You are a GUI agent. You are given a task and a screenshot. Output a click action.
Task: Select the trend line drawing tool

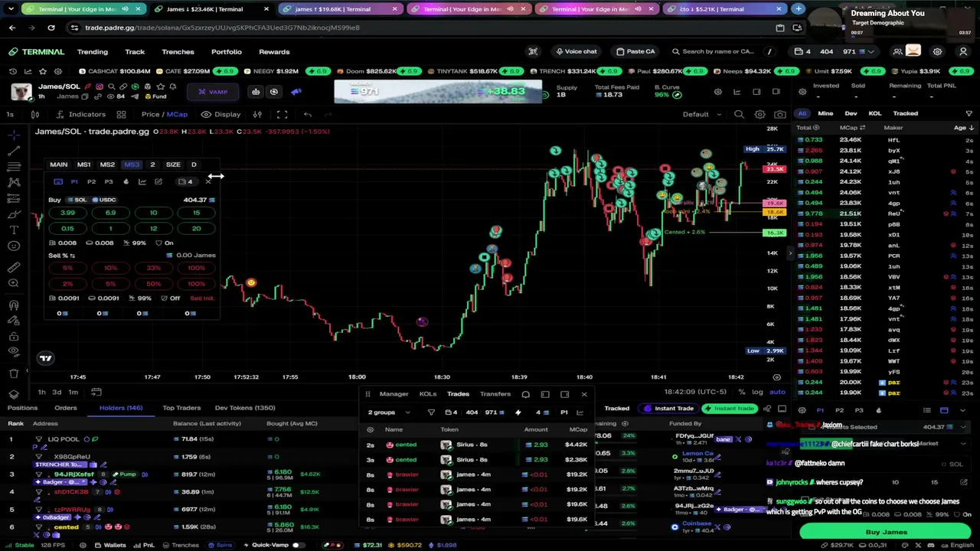14,151
